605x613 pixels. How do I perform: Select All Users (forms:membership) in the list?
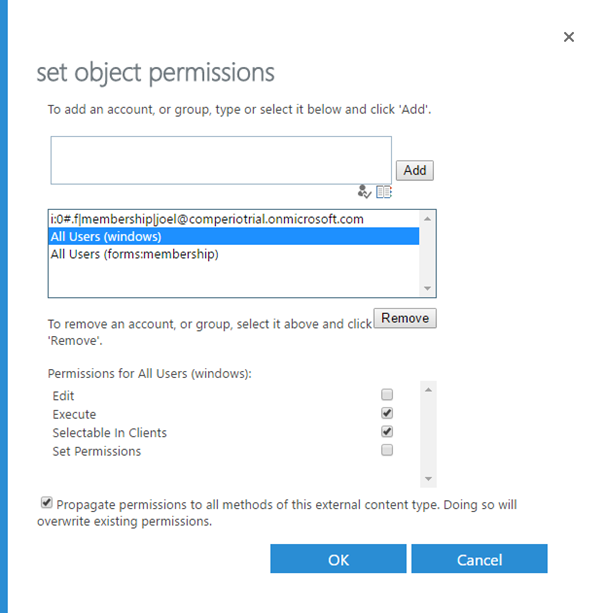pos(234,254)
